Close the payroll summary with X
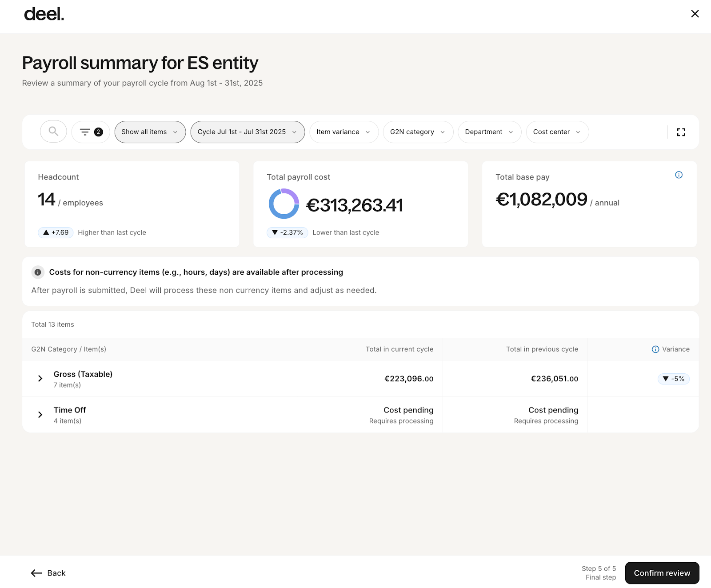This screenshot has height=588, width=711. [x=695, y=14]
